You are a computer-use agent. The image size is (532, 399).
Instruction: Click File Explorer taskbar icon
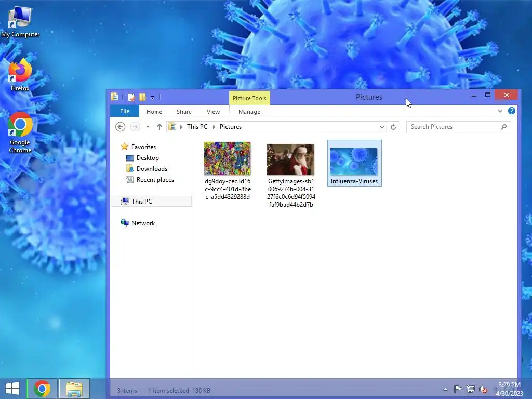tap(74, 389)
